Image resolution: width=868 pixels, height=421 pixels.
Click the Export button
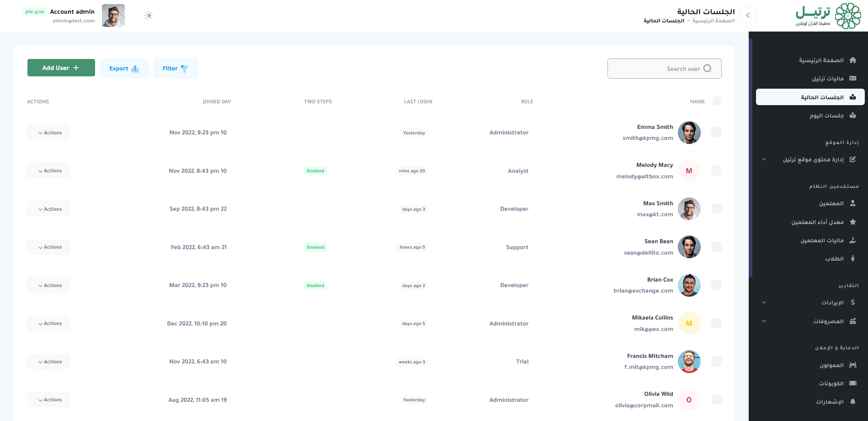pos(124,69)
